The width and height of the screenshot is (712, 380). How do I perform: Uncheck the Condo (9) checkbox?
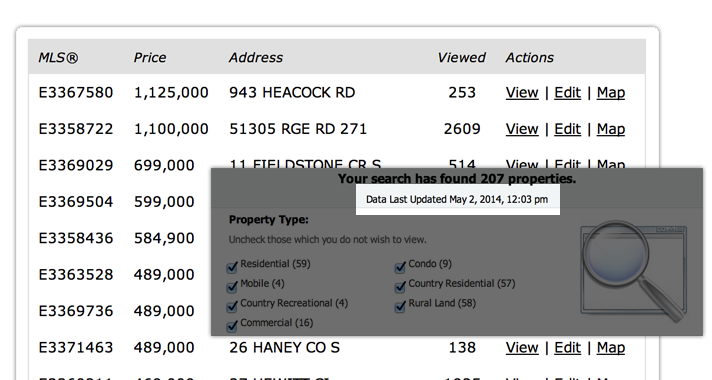tap(400, 267)
